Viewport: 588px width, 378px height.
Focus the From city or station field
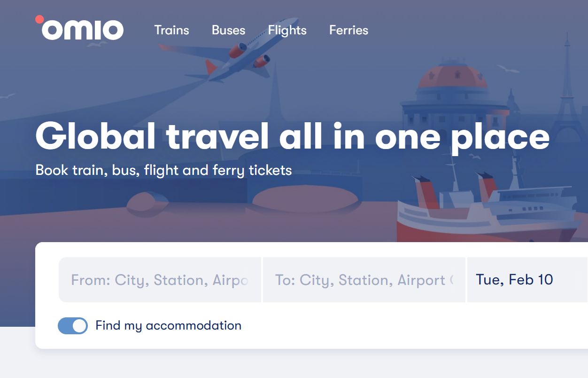160,280
